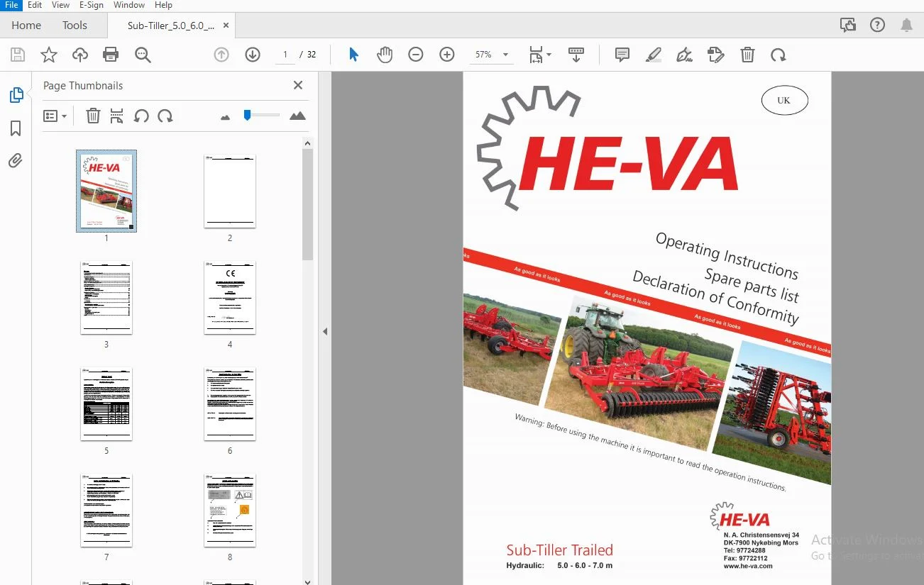The height and width of the screenshot is (585, 924).
Task: Click the main toolbar trash icon
Action: (747, 55)
